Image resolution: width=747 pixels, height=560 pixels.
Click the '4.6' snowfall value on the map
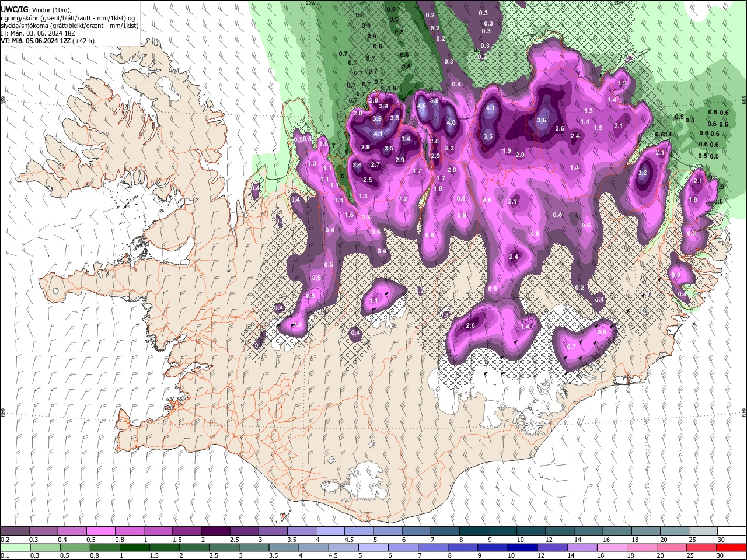pyautogui.click(x=422, y=106)
